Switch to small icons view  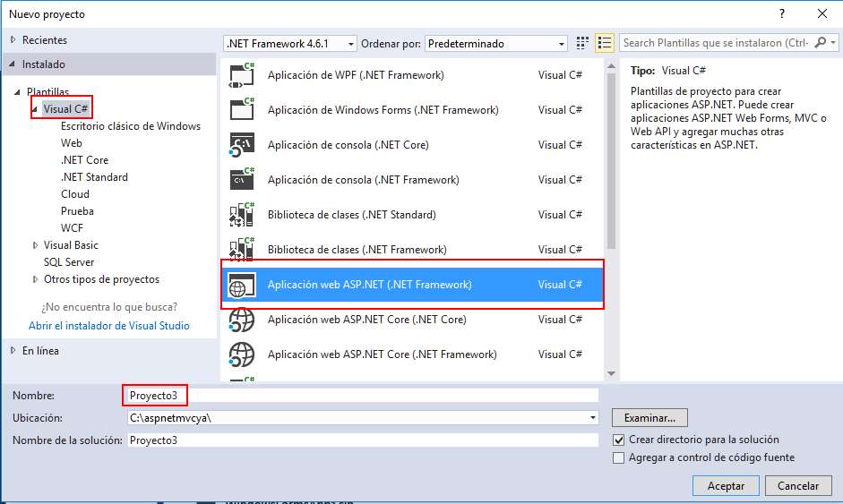point(582,43)
